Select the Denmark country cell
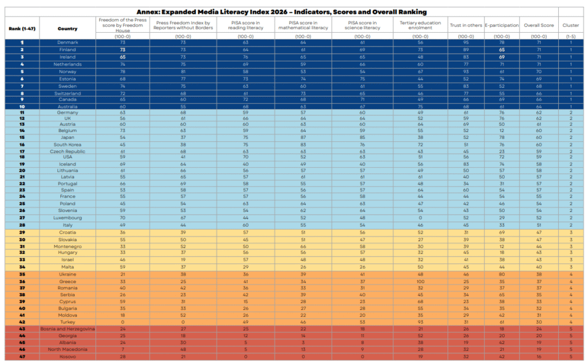The height and width of the screenshot is (364, 588). (68, 42)
